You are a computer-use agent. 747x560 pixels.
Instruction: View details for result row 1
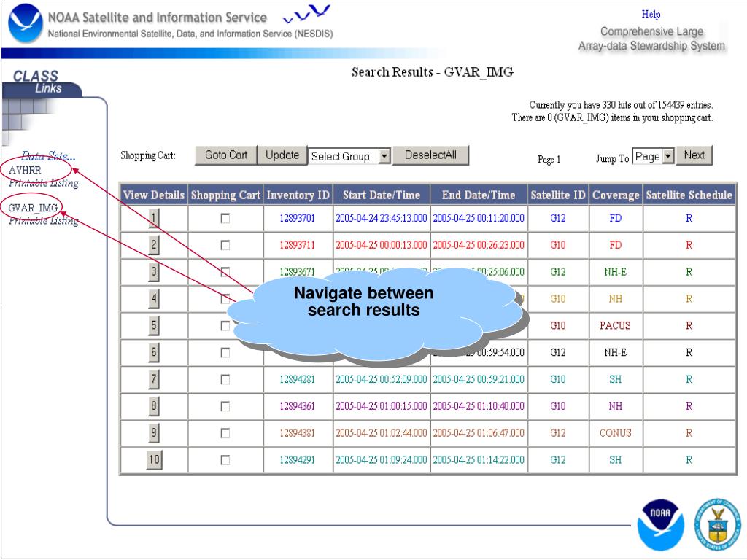pyautogui.click(x=153, y=219)
